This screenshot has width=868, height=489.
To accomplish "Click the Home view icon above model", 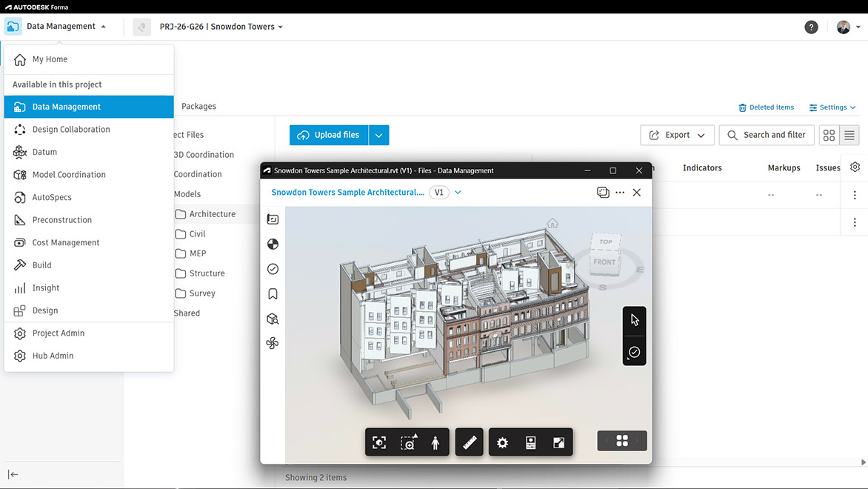I will click(x=552, y=223).
